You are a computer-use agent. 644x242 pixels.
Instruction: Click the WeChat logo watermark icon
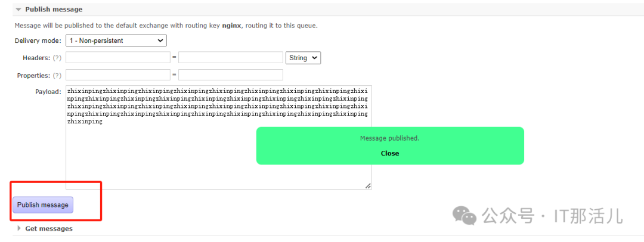[465, 215]
